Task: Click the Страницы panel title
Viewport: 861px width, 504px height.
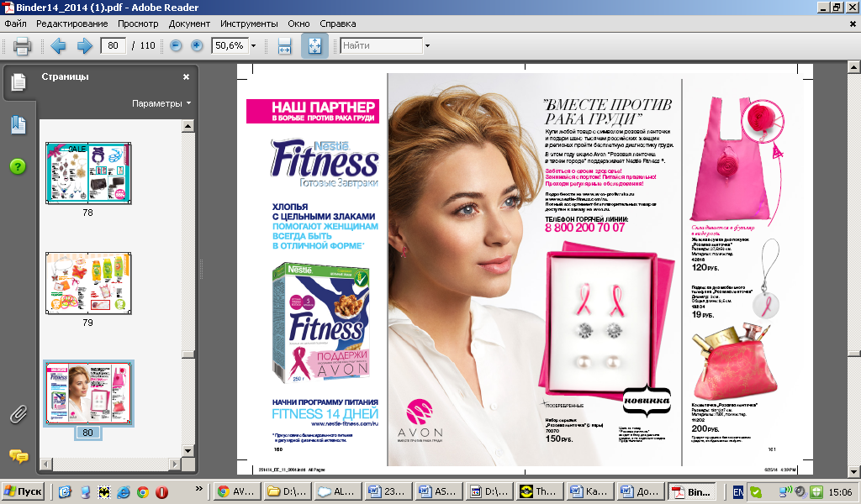Action: click(65, 76)
